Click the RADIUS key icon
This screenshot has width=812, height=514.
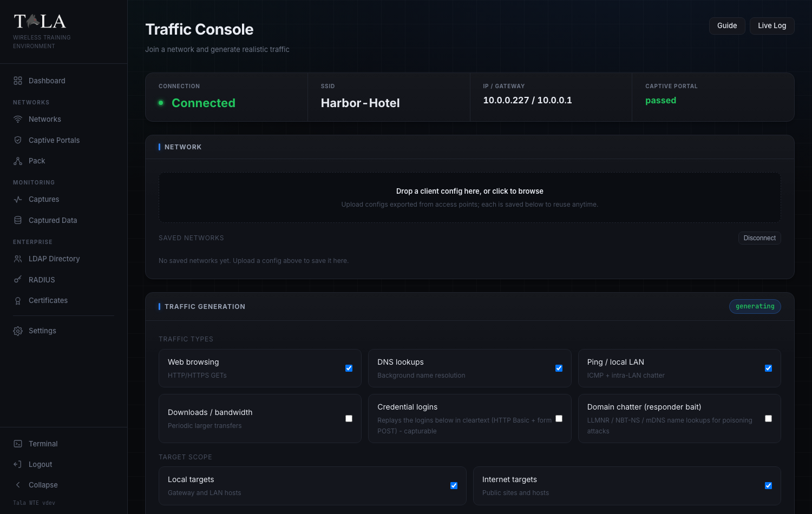[x=18, y=280]
